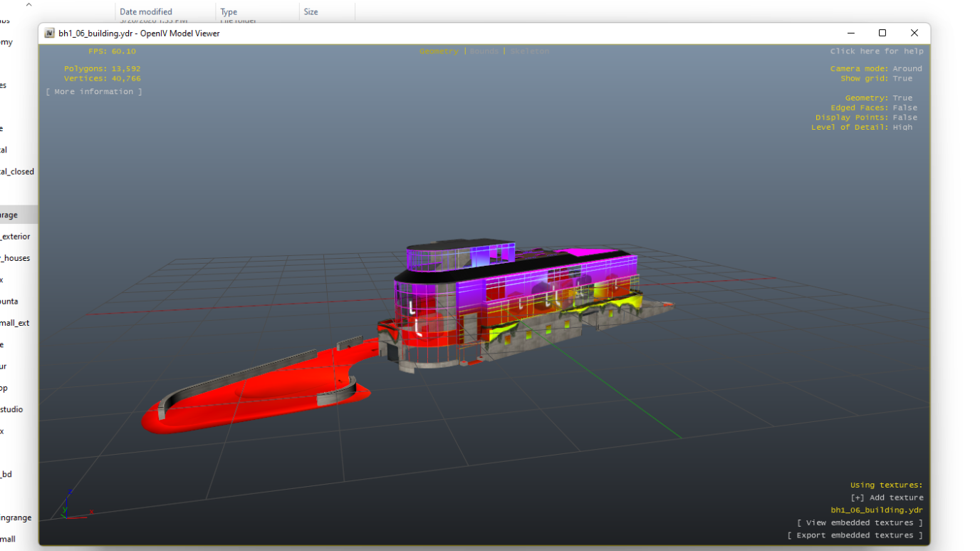Toggle Geometry True display setting

pyautogui.click(x=879, y=98)
